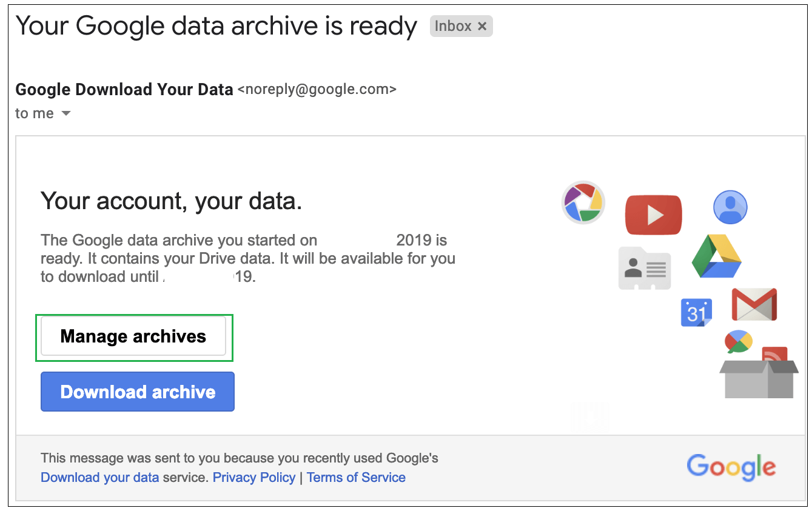The height and width of the screenshot is (511, 812).
Task: Open the Download your data link
Action: pos(100,477)
